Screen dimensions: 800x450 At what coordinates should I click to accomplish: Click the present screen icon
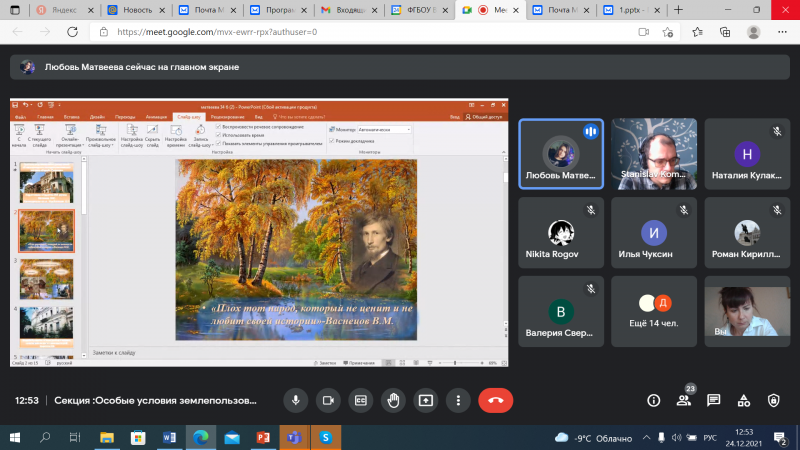click(426, 401)
